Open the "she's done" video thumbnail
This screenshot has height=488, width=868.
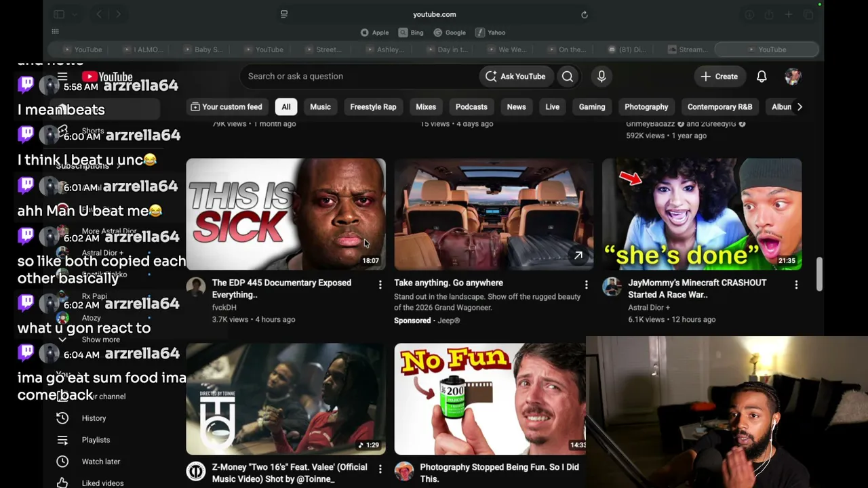tap(702, 214)
